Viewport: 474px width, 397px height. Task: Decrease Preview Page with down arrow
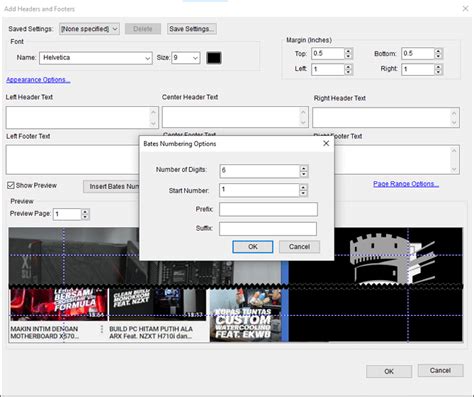coord(85,217)
